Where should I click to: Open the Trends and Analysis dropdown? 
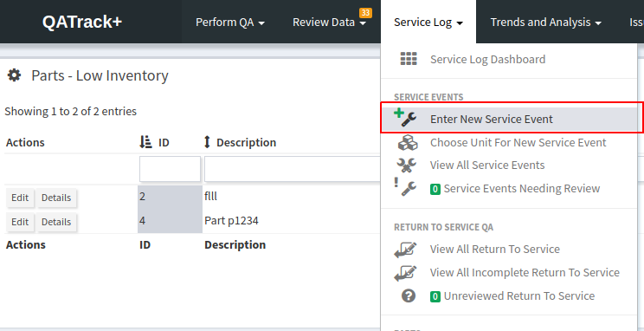point(546,23)
